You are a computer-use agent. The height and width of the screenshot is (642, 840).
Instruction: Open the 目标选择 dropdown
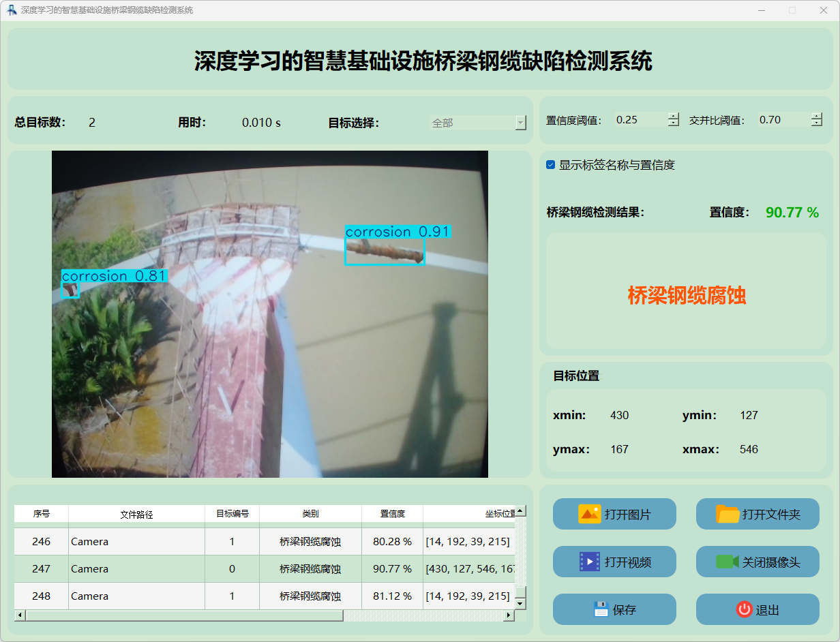(521, 123)
